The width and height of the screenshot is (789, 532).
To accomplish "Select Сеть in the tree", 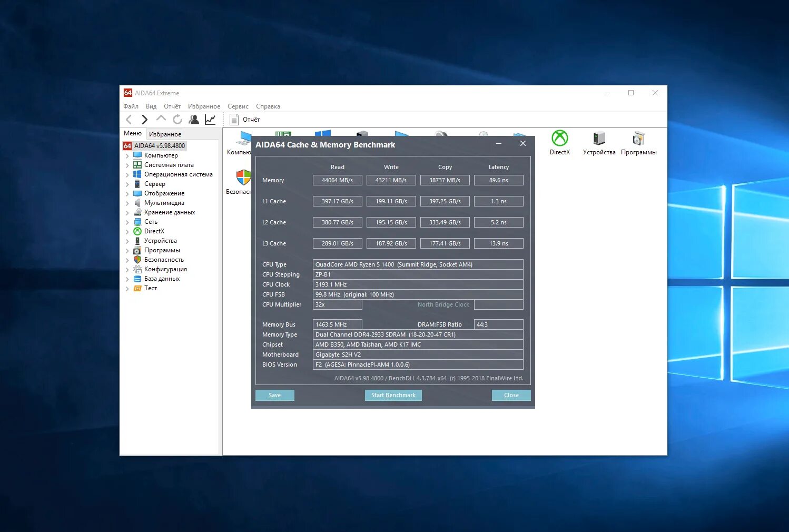I will 151,222.
